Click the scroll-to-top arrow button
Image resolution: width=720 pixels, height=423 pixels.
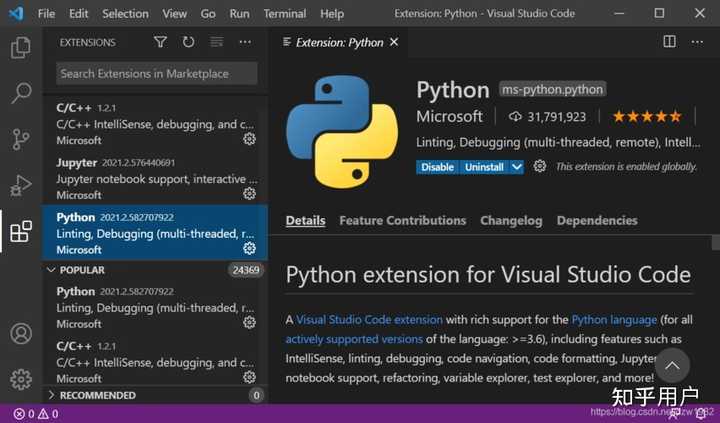(x=672, y=366)
